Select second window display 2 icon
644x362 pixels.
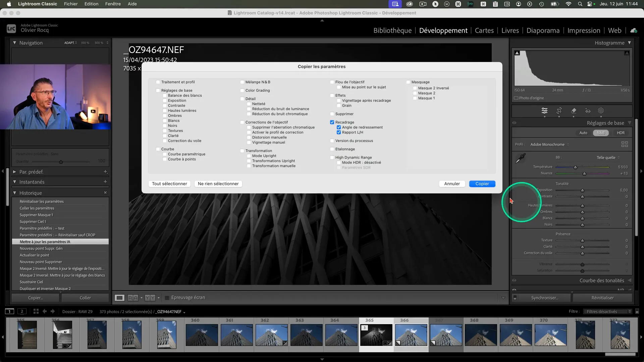pyautogui.click(x=22, y=311)
